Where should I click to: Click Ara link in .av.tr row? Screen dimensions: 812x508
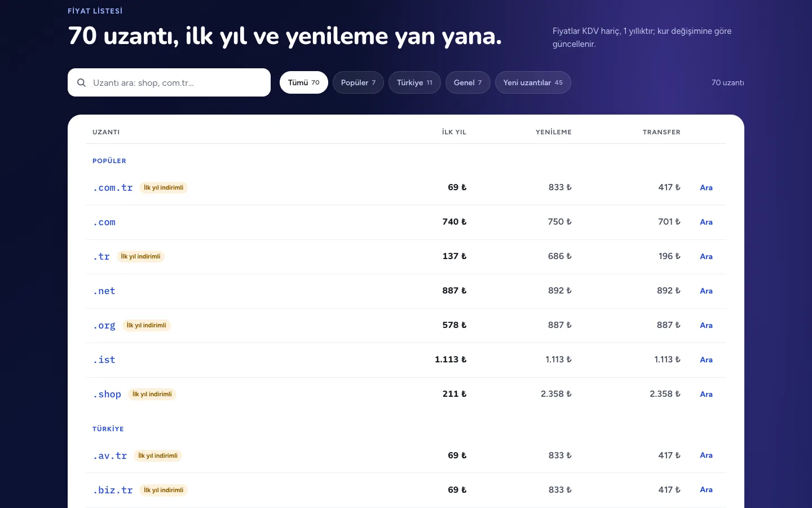[706, 455]
